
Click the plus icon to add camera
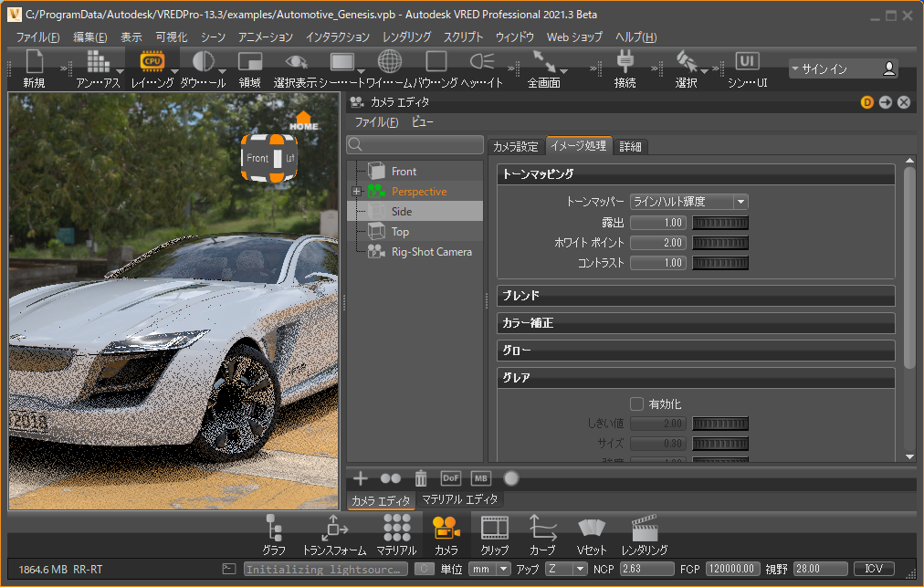tap(361, 477)
